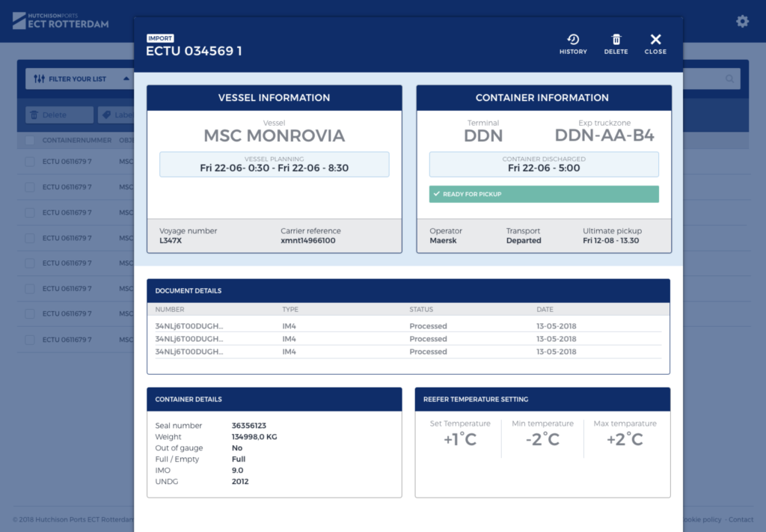Open the Contact link in the footer
This screenshot has height=532, width=766.
click(x=741, y=520)
